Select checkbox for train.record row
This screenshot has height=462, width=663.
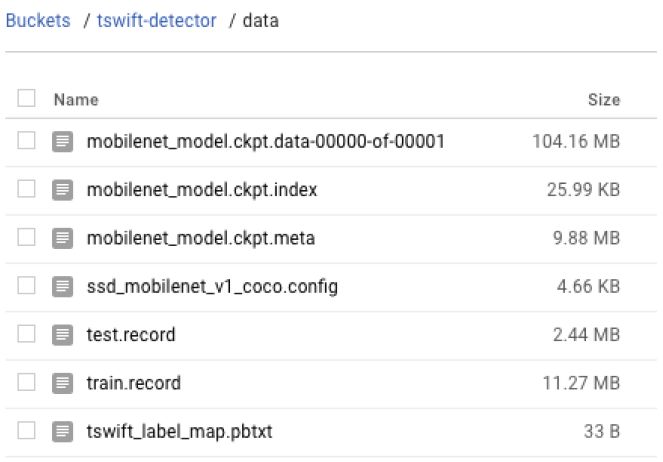27,383
